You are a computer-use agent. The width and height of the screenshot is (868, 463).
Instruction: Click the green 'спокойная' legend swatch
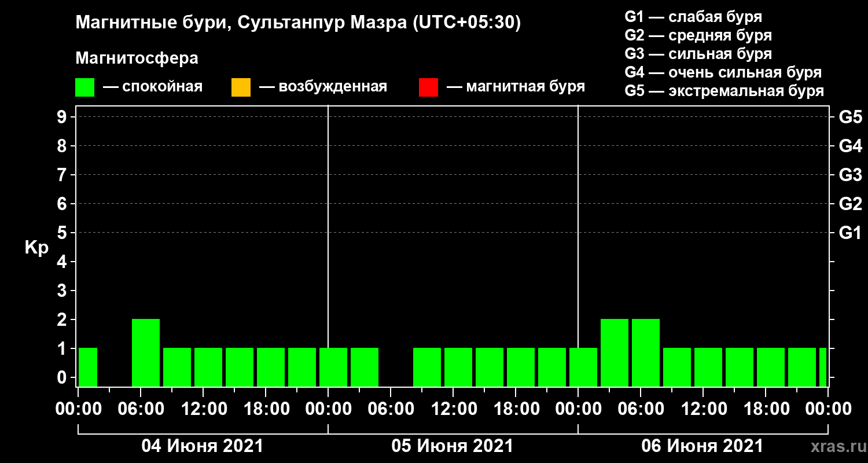coord(84,87)
